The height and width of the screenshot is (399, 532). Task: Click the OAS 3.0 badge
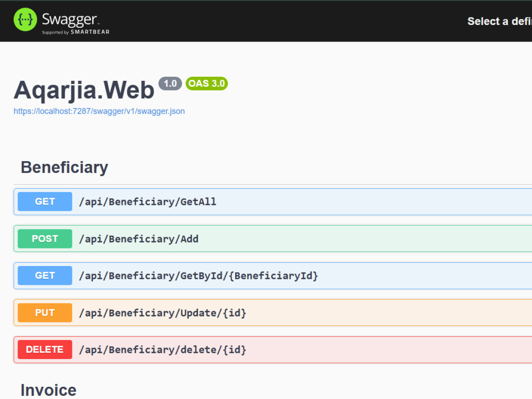click(x=206, y=84)
